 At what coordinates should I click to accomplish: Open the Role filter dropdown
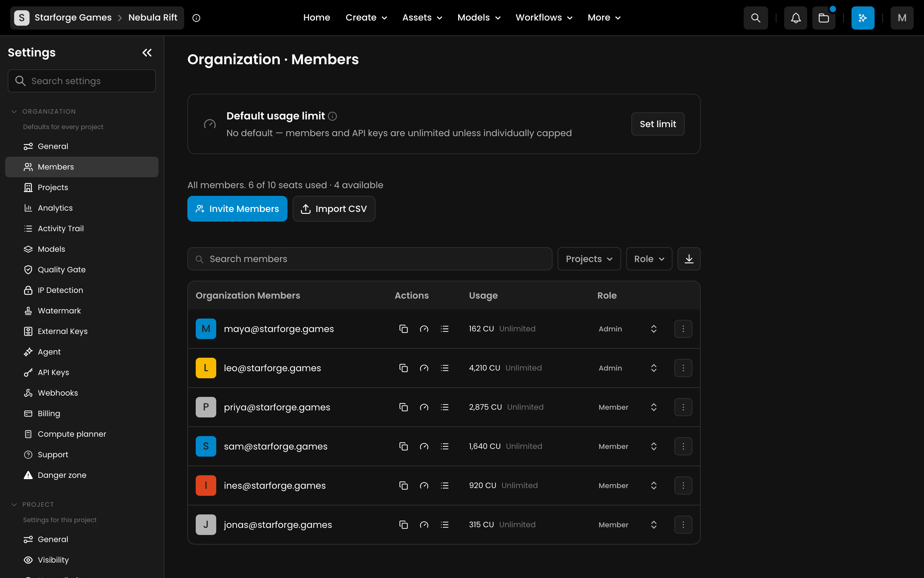click(x=649, y=259)
